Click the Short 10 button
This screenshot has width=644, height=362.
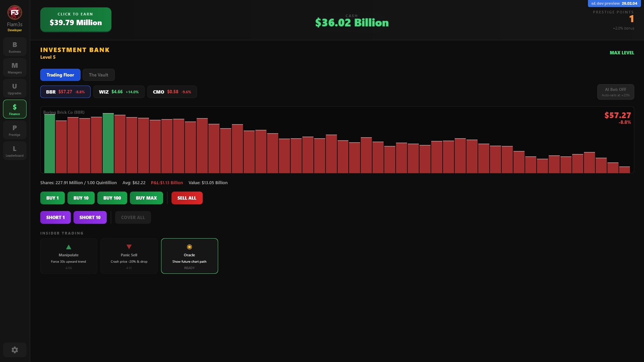pos(90,217)
